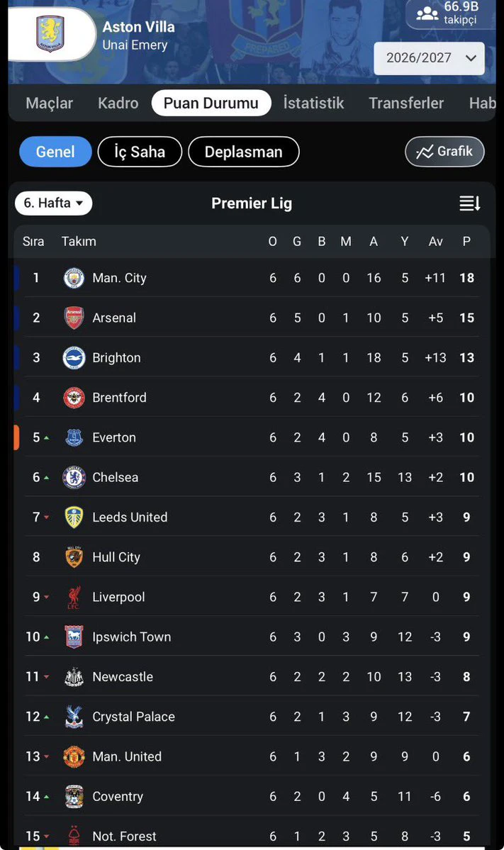Open the Transferler tab
Screen dimensions: 504x850
tap(406, 103)
